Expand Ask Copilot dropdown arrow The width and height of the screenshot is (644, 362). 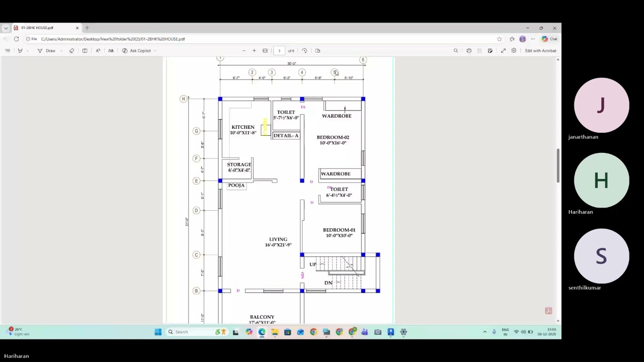click(x=155, y=51)
